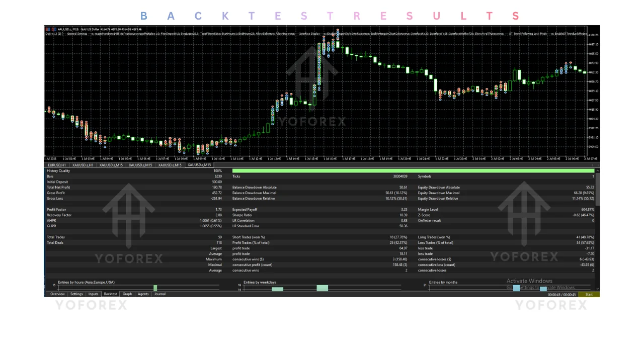Image resolution: width=644 pixels, height=362 pixels.
Task: Click the green History Quality progress bar
Action: tap(413, 171)
